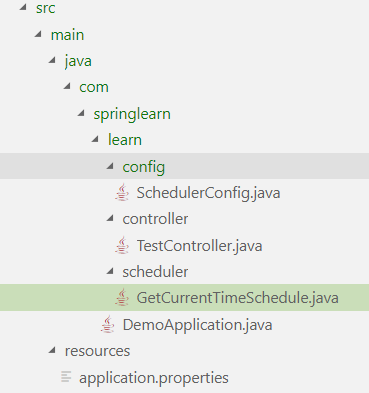This screenshot has width=369, height=393.
Task: Collapse the config folder arrow
Action: tap(110, 166)
